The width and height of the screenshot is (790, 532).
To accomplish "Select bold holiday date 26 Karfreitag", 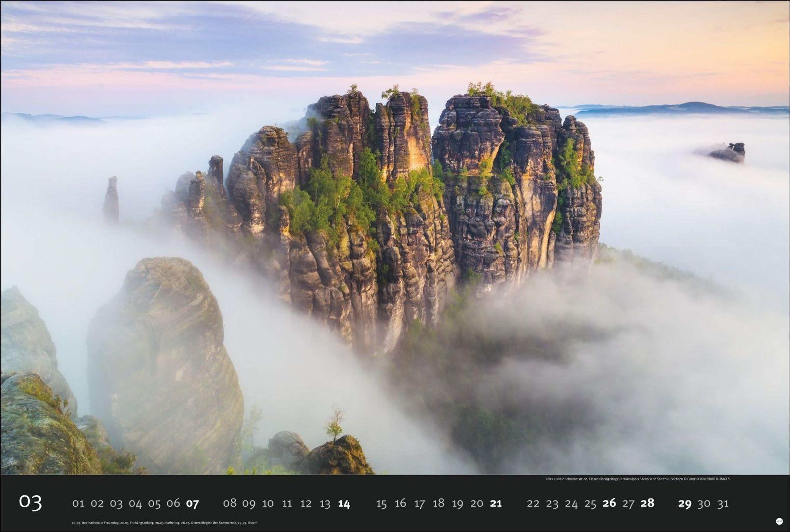I will click(x=609, y=503).
